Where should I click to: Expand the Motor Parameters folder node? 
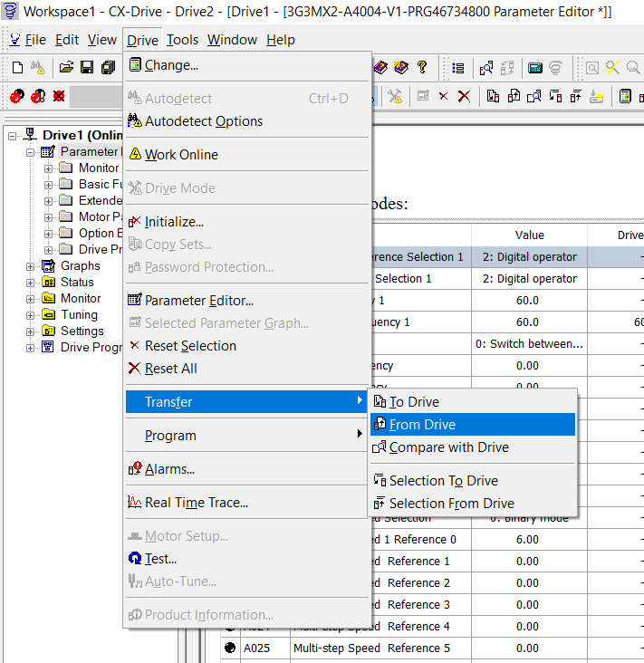48,217
